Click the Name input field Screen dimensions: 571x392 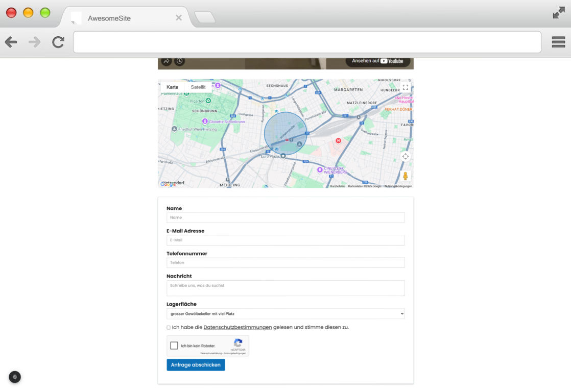tap(285, 217)
